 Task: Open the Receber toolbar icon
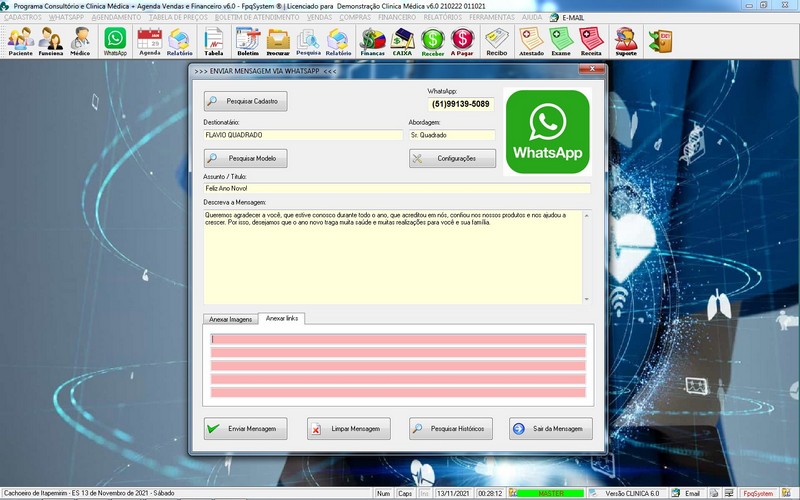tap(433, 41)
